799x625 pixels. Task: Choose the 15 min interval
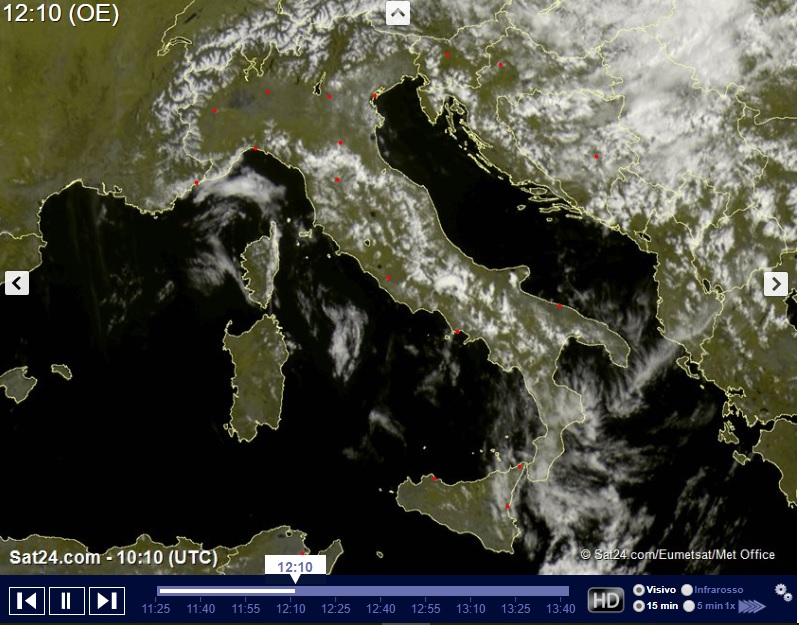click(655, 606)
